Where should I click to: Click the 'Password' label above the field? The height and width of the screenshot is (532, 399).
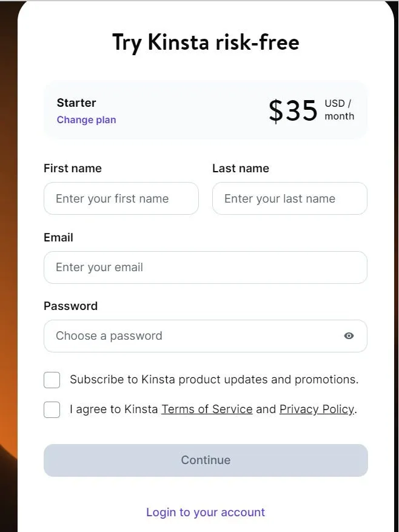click(70, 306)
